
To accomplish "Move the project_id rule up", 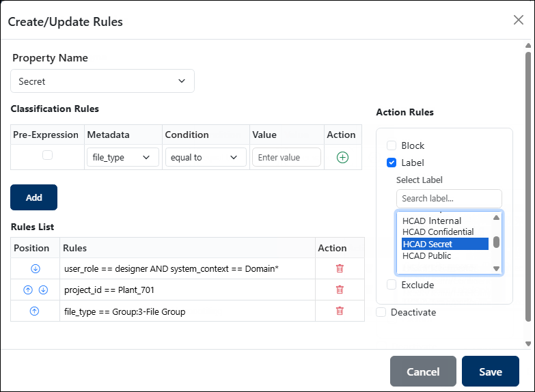I will coord(28,290).
